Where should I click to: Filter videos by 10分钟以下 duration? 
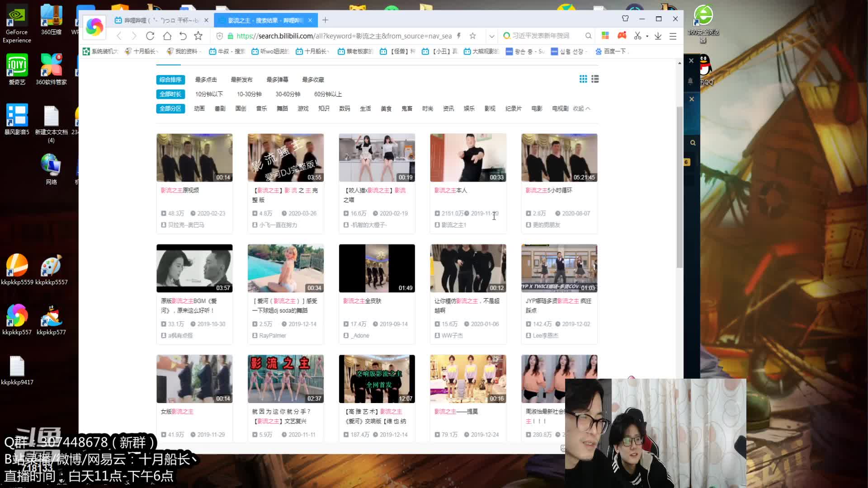(209, 94)
